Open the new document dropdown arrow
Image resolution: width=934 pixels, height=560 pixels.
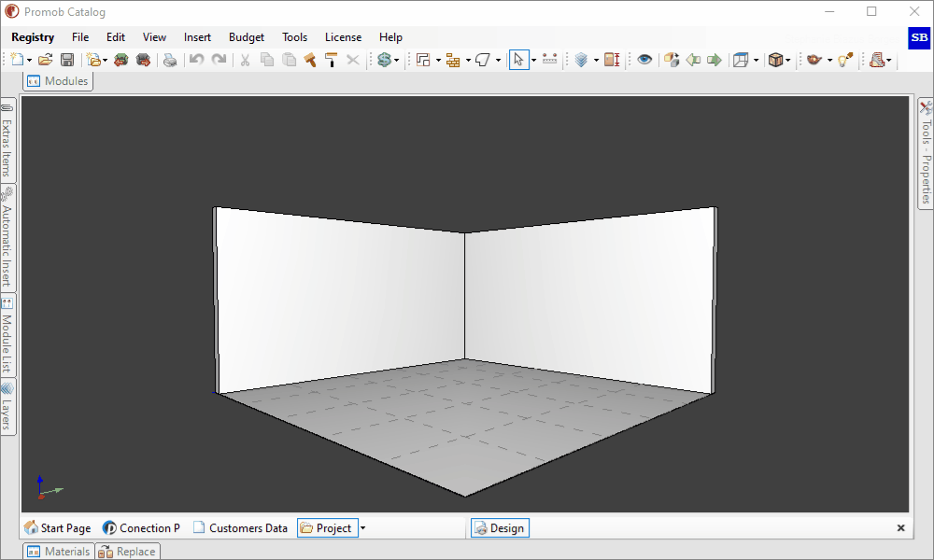click(x=29, y=60)
